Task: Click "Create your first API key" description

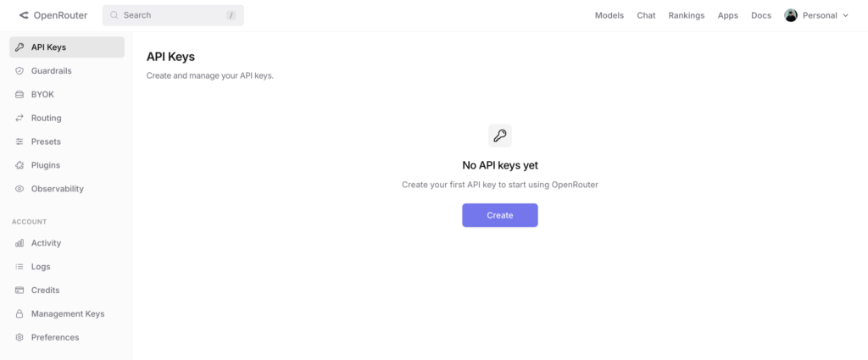Action: click(500, 185)
